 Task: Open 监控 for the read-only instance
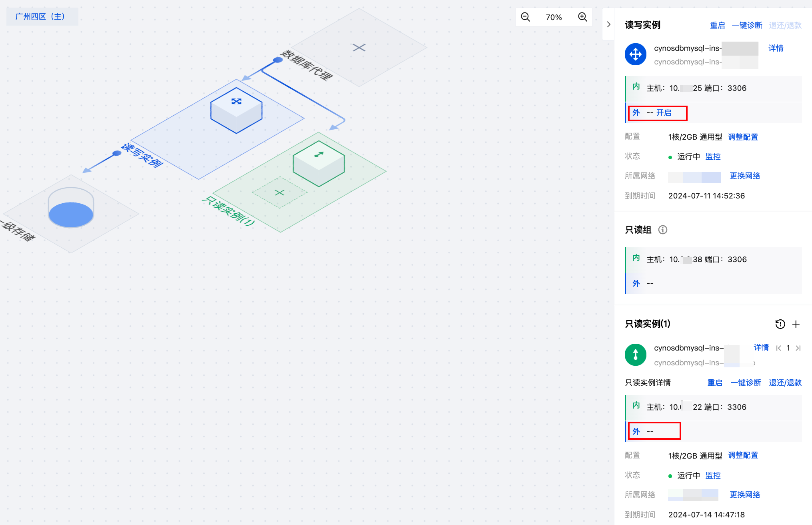[x=713, y=475]
